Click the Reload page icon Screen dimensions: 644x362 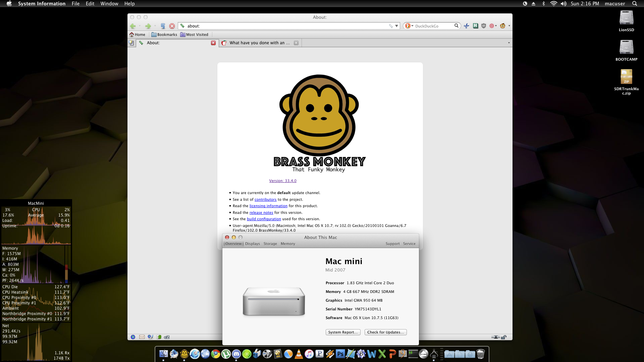coord(163,26)
